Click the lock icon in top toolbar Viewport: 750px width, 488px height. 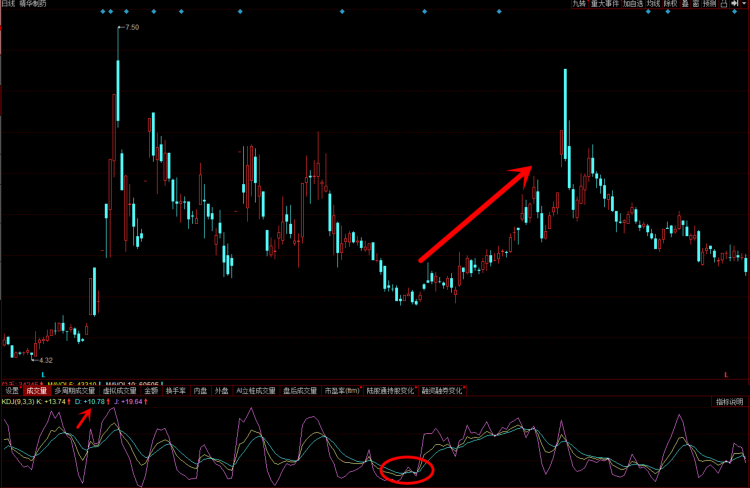tap(723, 4)
